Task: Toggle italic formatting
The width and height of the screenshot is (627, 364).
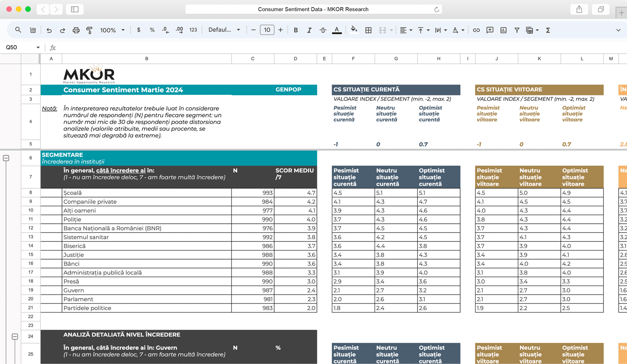Action: click(309, 30)
